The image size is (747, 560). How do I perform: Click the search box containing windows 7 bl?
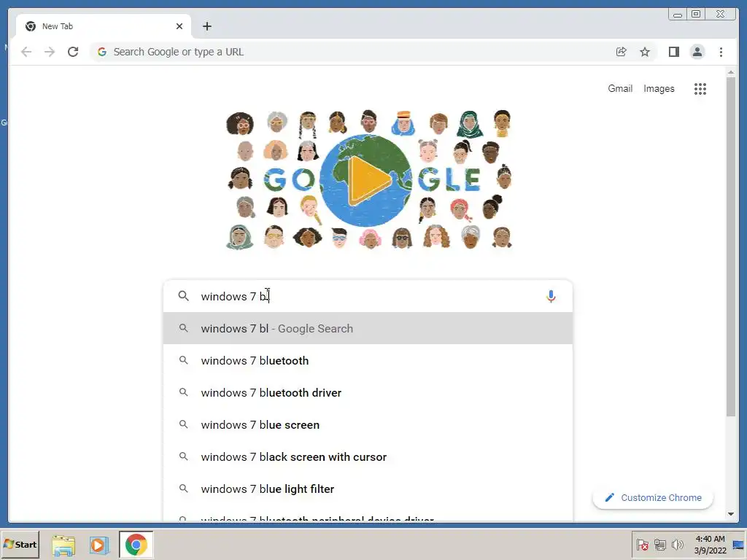coord(368,296)
